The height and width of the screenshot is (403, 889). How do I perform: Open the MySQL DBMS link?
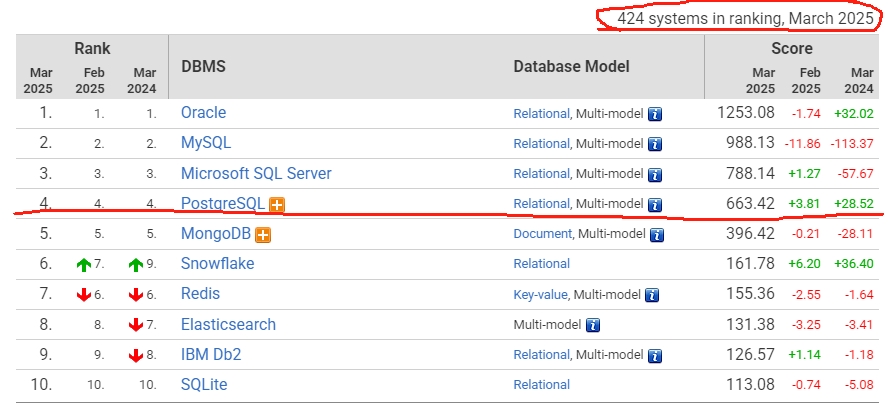pyautogui.click(x=206, y=143)
